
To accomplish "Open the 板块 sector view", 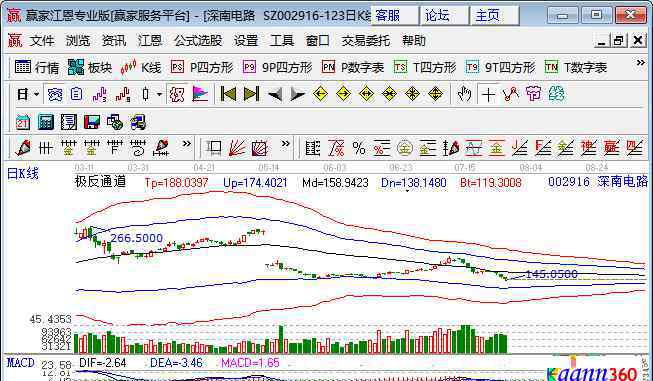I will (90, 67).
